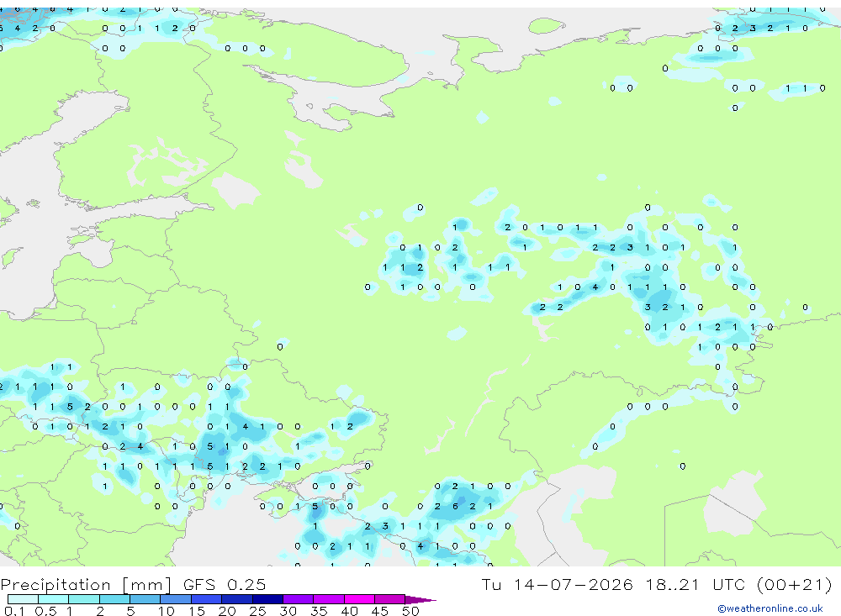Open the ©weatheronline.co.uk link
841x616 pixels.
coord(770,608)
